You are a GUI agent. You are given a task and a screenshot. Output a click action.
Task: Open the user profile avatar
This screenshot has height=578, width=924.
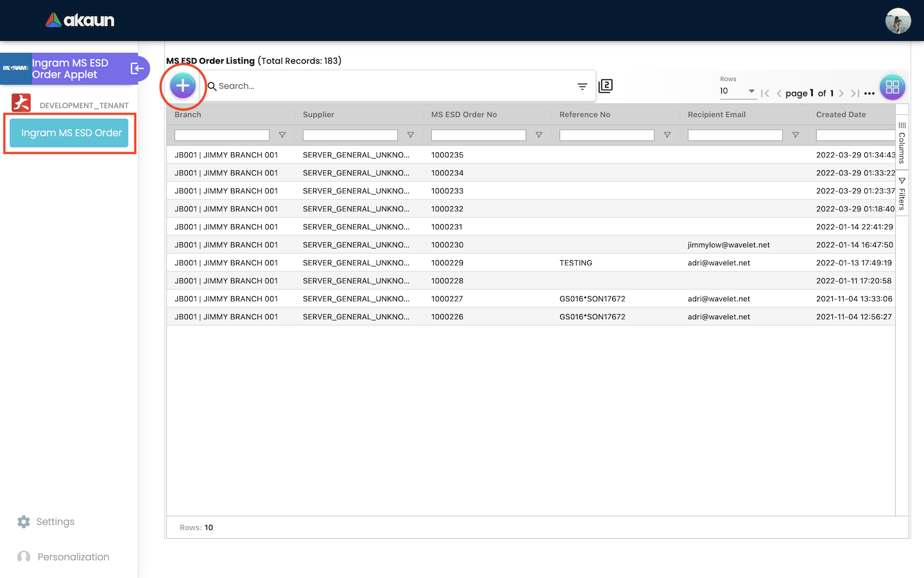898,21
